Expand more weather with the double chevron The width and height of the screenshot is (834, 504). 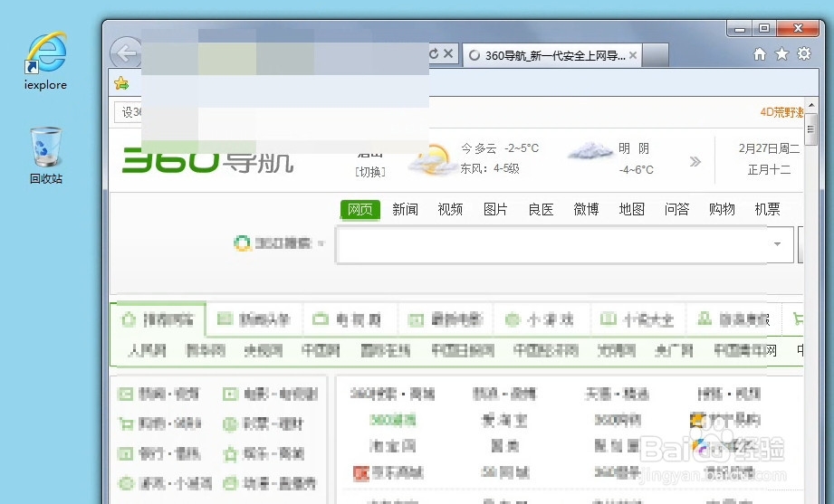coord(695,162)
